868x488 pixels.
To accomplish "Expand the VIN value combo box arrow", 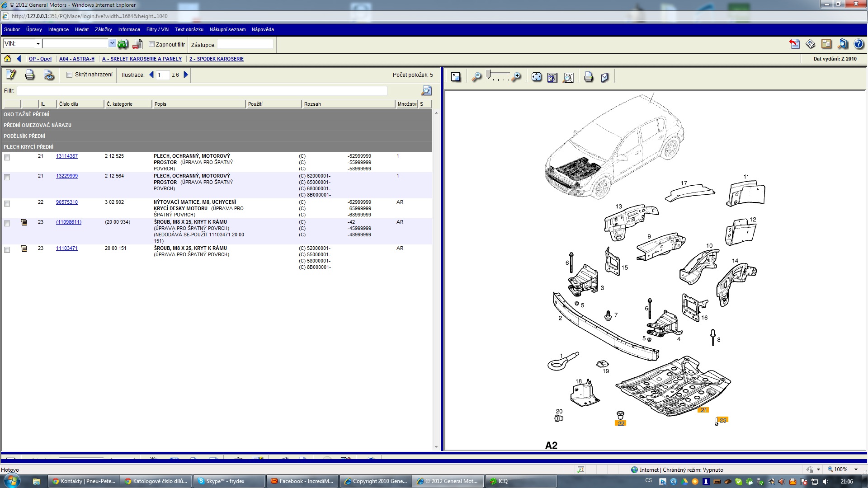I will (x=112, y=43).
